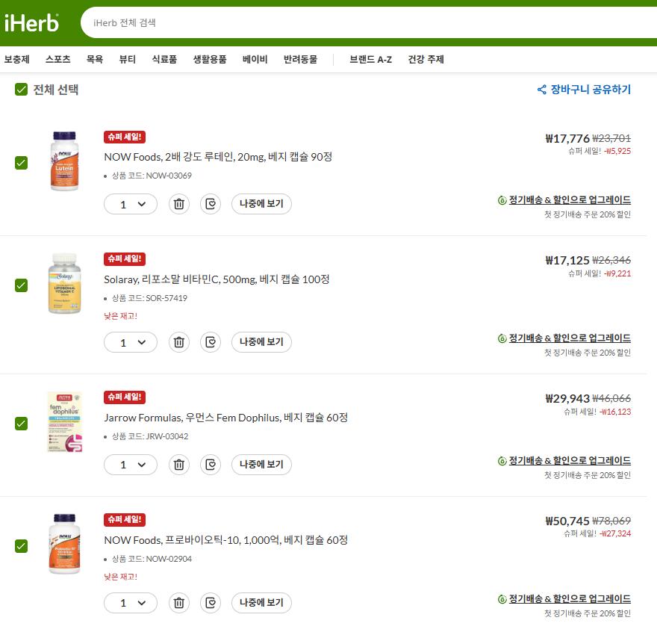Viewport: 657px width, 644px height.
Task: Click the 정기배송 upgrade link for NOW Lutein
Action: [x=569, y=200]
